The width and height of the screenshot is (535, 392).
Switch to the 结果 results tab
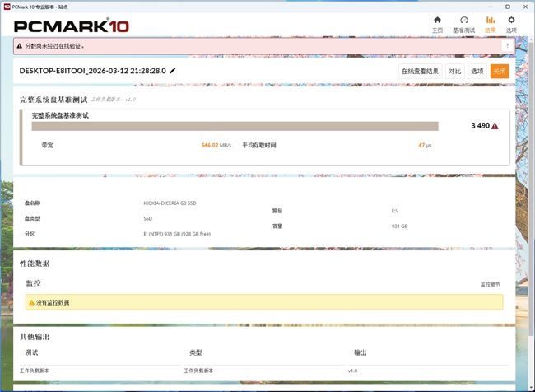pos(491,25)
